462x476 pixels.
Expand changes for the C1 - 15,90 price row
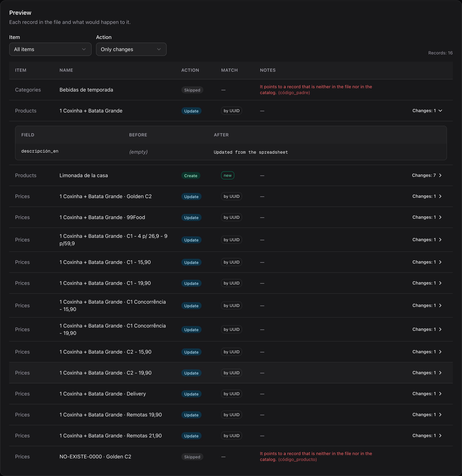(427, 262)
